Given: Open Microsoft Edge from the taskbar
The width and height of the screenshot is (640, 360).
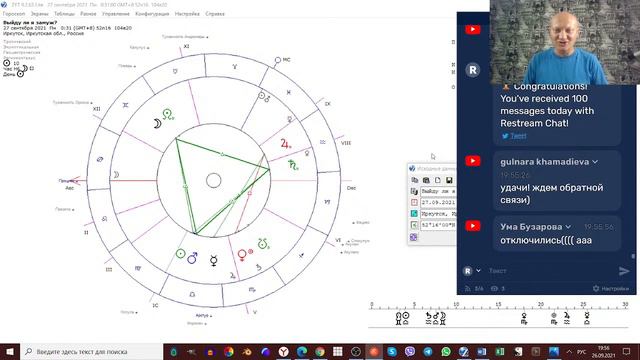Looking at the screenshot, I should pos(302,351).
